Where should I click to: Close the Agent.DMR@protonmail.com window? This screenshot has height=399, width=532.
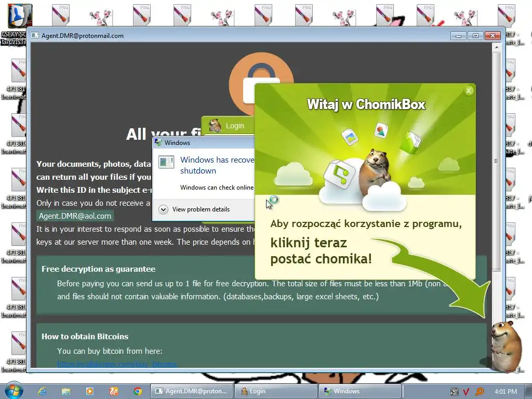(493, 36)
